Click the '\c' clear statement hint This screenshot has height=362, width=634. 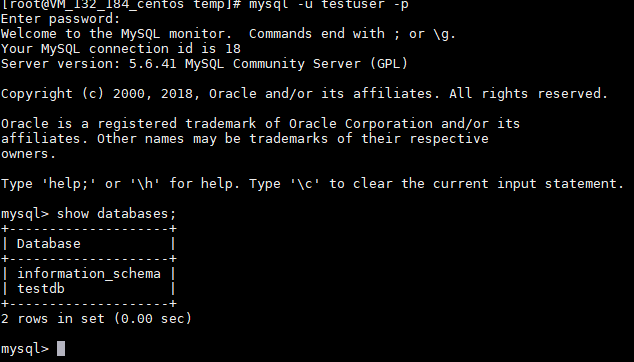(x=305, y=184)
